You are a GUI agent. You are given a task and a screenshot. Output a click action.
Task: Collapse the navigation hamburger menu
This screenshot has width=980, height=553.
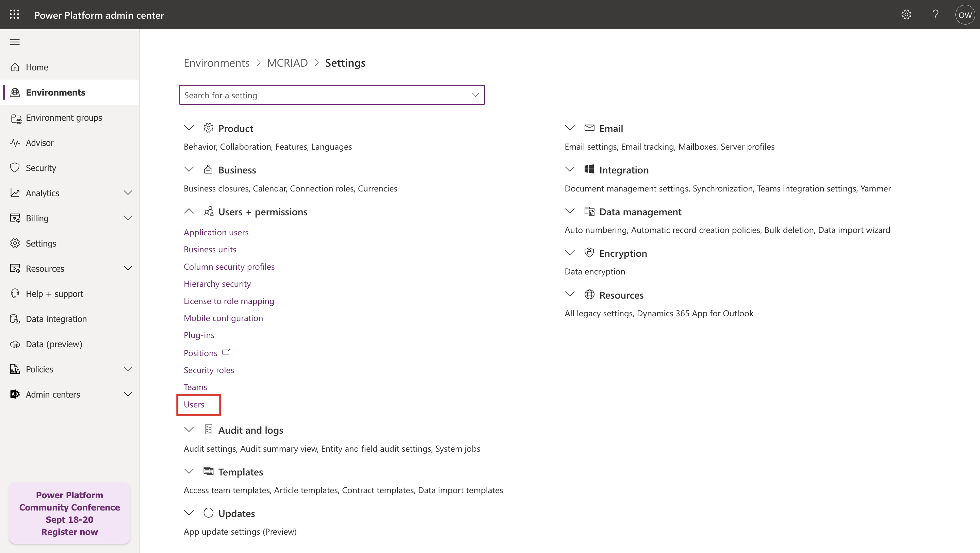(x=14, y=42)
